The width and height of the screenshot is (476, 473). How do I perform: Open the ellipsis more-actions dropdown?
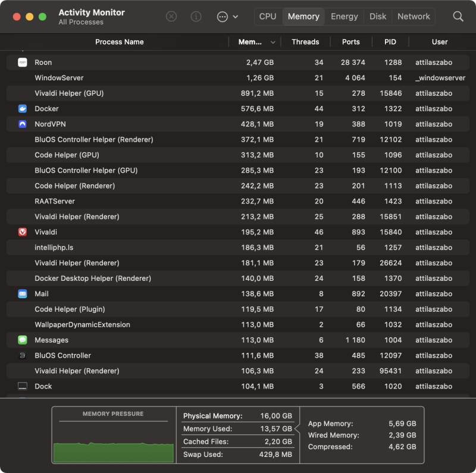click(x=227, y=17)
